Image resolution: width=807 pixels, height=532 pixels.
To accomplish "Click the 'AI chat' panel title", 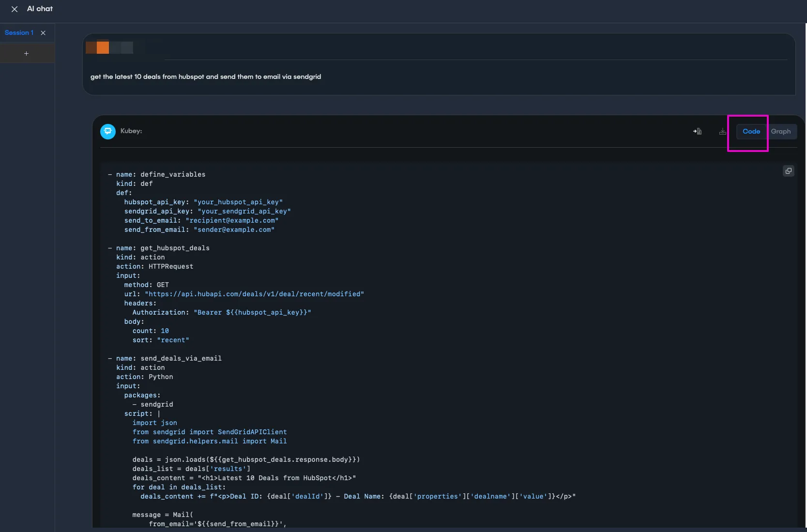I will pos(40,9).
